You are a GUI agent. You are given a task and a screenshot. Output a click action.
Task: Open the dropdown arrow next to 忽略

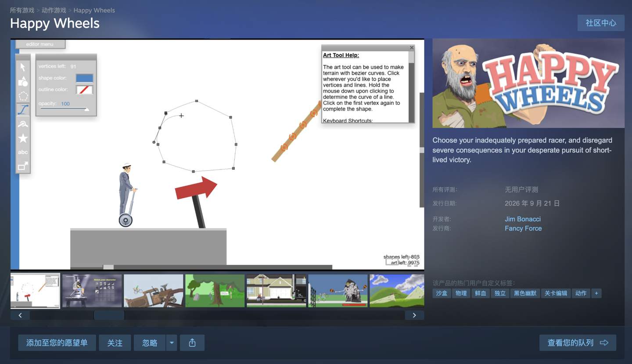[x=172, y=343]
